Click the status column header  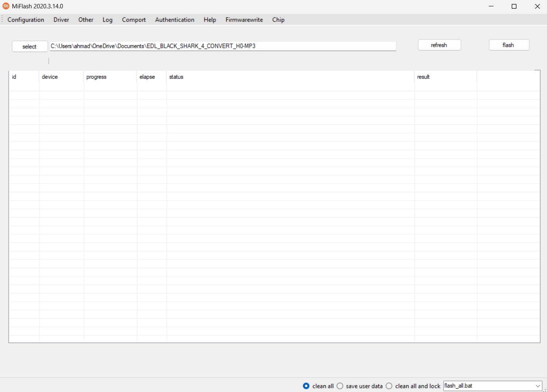coord(176,77)
